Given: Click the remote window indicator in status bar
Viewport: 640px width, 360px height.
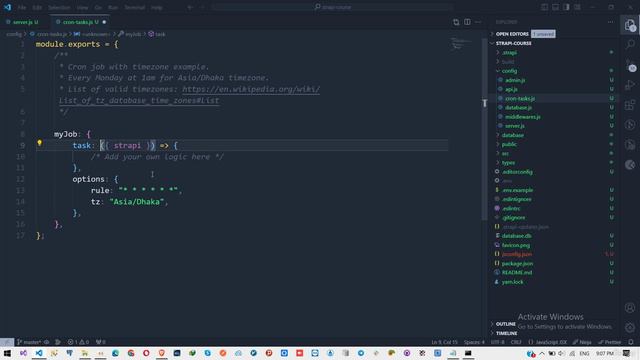Looking at the screenshot, I should click(7, 342).
